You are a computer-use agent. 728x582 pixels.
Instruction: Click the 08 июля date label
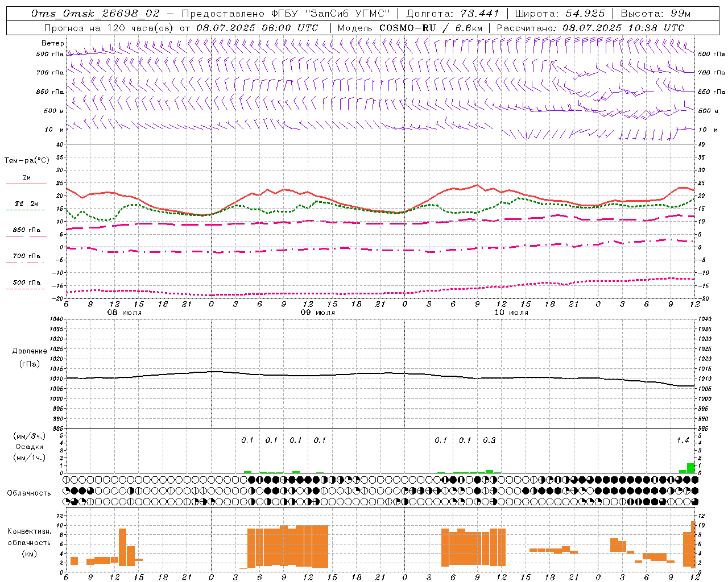pyautogui.click(x=125, y=313)
